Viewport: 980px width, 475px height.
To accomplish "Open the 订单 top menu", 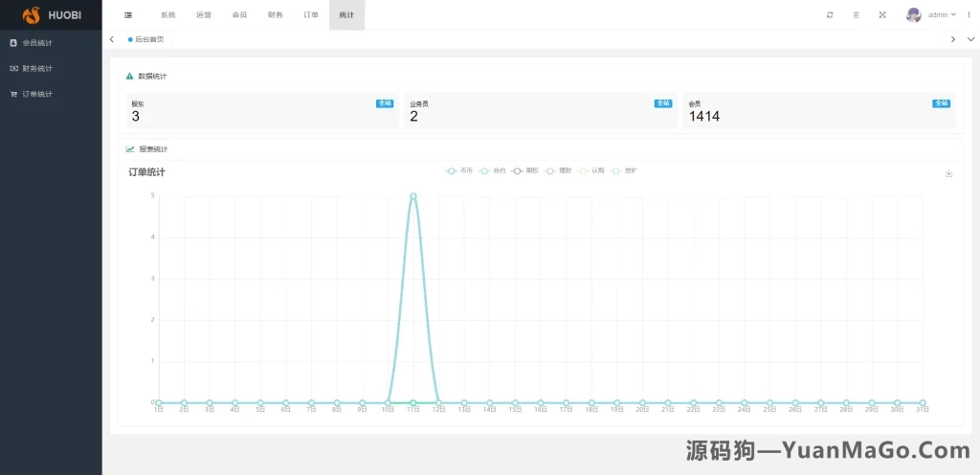I will pos(311,15).
